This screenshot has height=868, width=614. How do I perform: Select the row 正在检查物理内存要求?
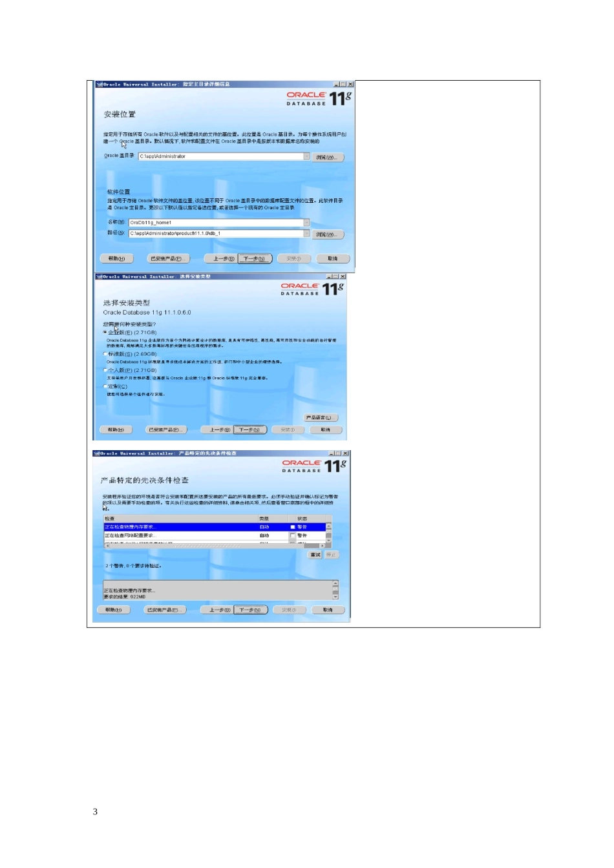pyautogui.click(x=215, y=527)
